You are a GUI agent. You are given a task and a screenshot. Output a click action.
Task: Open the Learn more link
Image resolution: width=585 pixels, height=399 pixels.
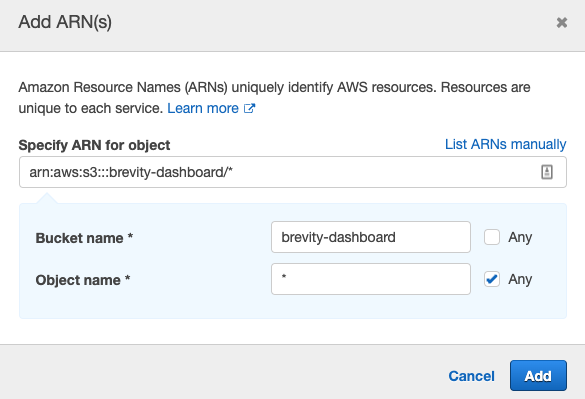pyautogui.click(x=203, y=108)
